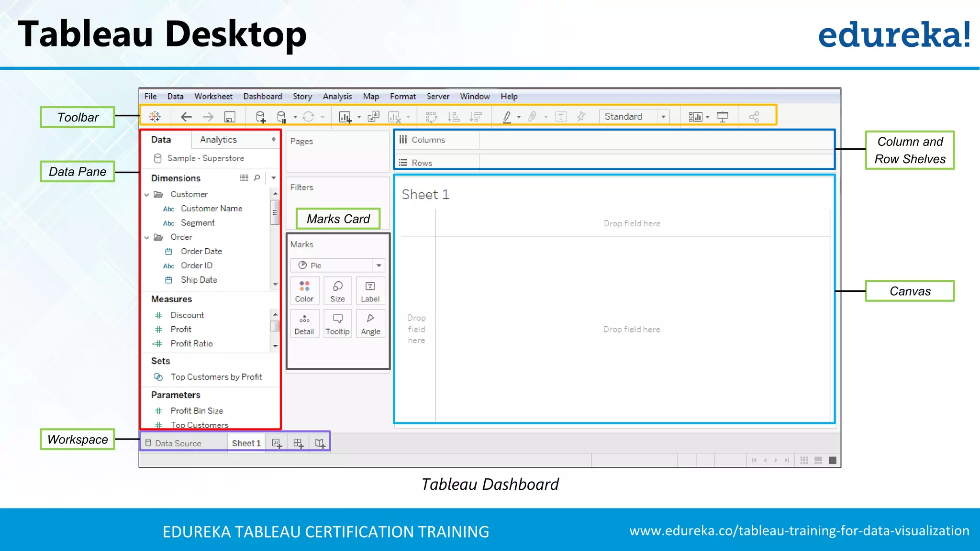
Task: Open the Color marks button
Action: click(304, 291)
